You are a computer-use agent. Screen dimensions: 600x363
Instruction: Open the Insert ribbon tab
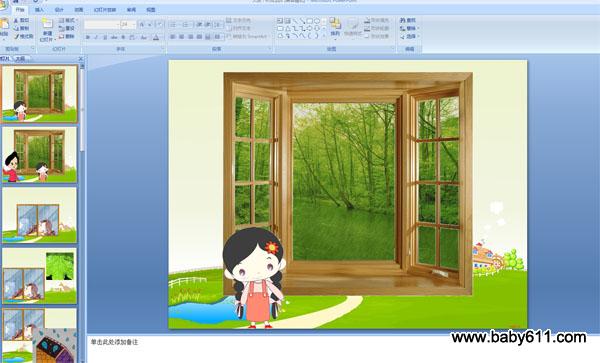[39, 10]
